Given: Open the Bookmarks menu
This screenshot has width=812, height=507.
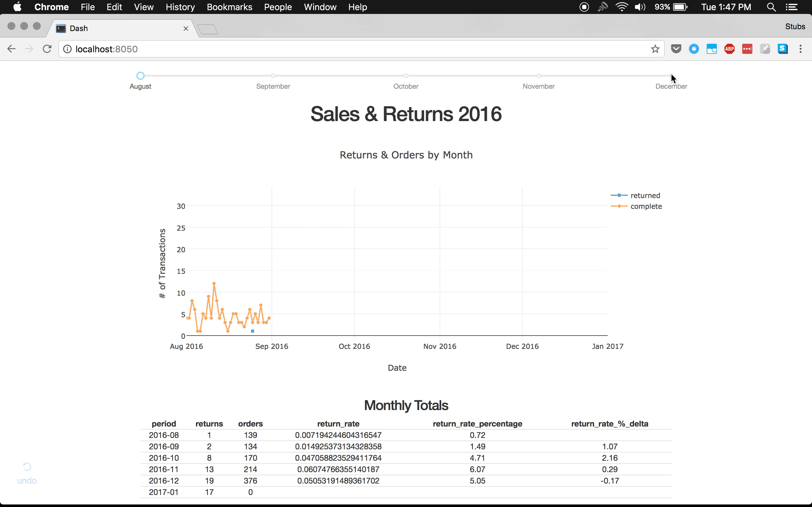Looking at the screenshot, I should pos(229,7).
